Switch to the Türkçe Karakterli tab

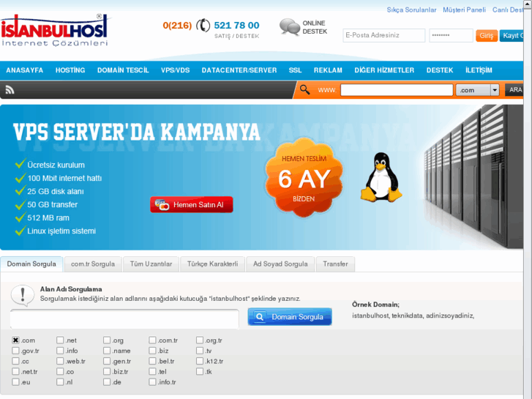pos(212,264)
